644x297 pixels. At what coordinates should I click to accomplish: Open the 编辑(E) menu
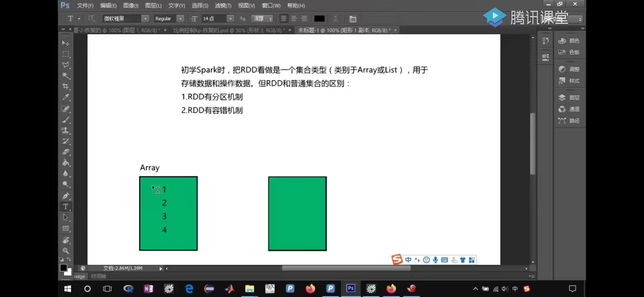pos(109,5)
